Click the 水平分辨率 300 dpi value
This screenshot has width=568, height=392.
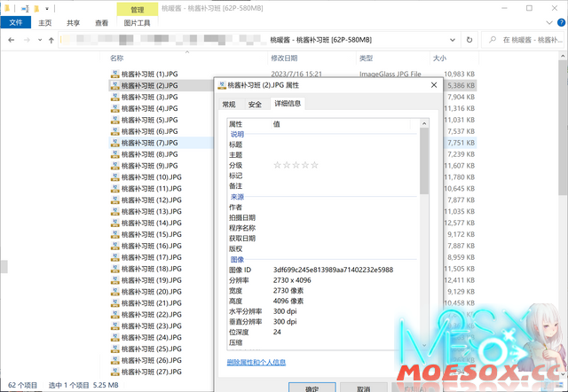pos(285,311)
